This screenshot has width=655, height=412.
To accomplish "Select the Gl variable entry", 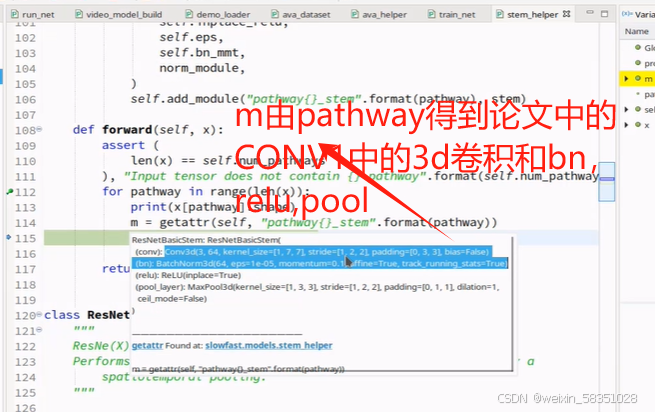I will coord(645,48).
